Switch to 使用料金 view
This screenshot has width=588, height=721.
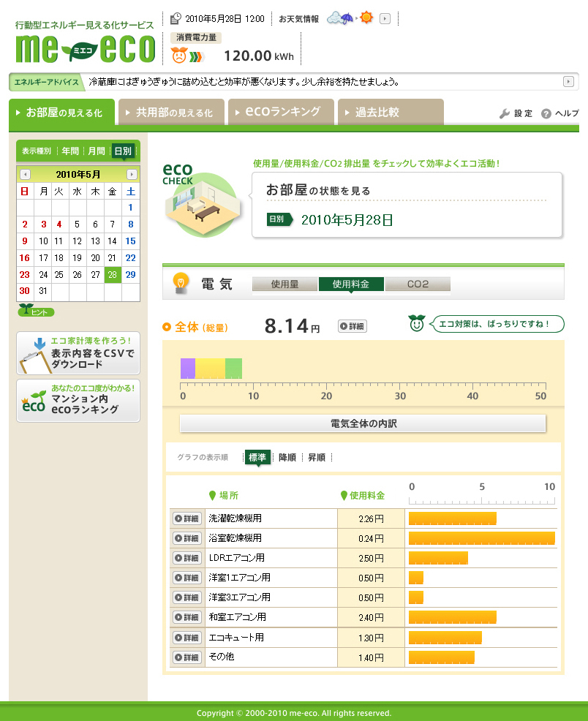[x=351, y=284]
